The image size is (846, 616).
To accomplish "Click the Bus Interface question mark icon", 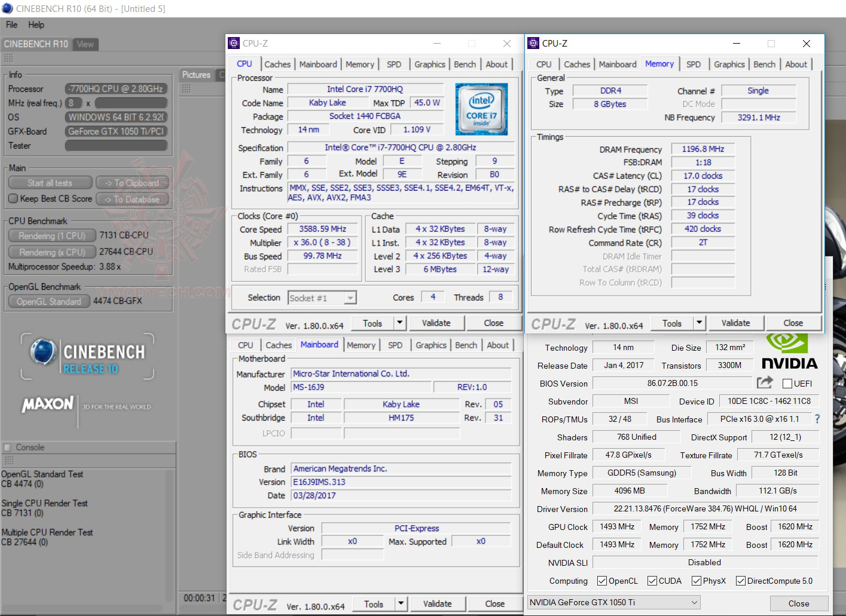I will [x=817, y=419].
